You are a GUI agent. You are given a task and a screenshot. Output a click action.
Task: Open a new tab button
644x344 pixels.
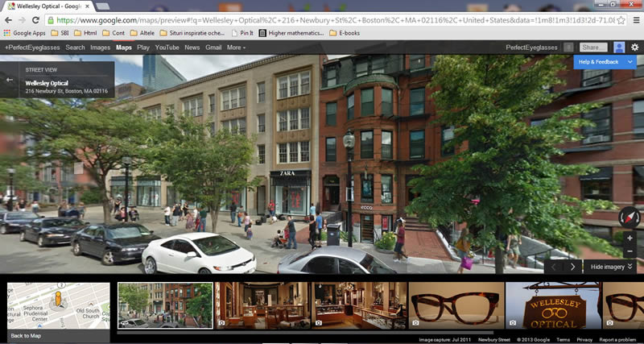[x=102, y=6]
